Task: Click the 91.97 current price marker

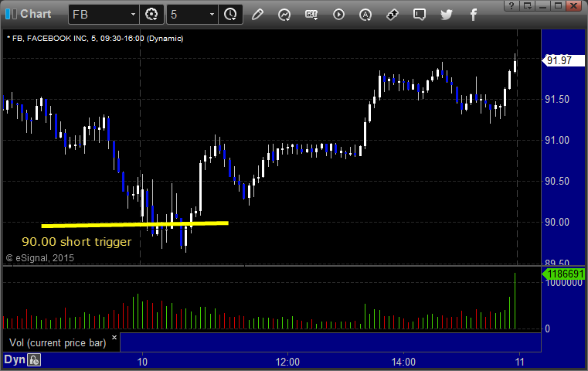Action: [563, 60]
